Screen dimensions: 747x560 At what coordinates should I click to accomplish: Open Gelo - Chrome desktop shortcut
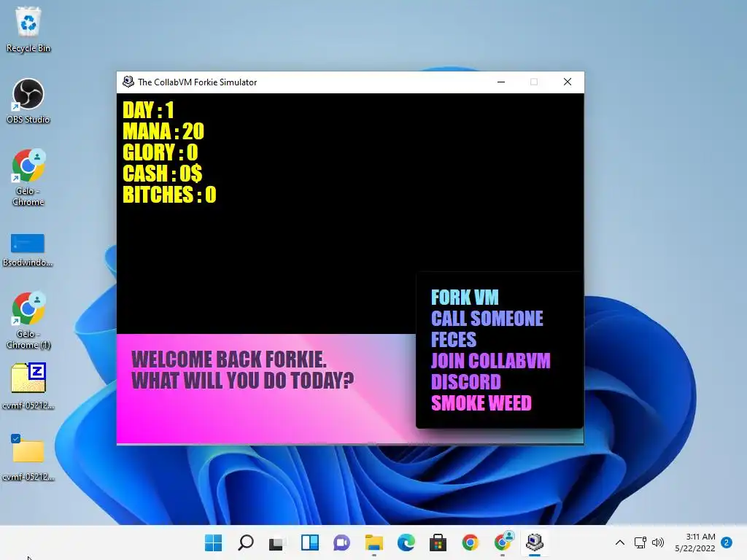tap(28, 178)
